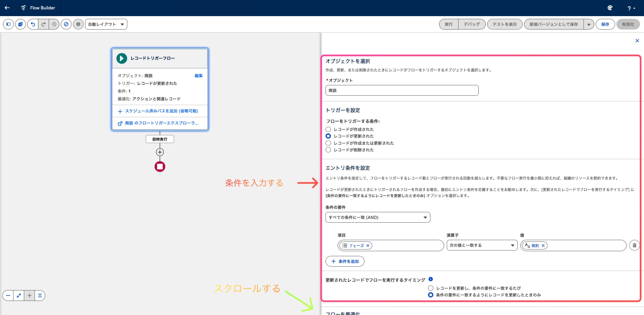Open the Trailhead help icon in header
Screen dimensions: 644x315
pos(610,8)
